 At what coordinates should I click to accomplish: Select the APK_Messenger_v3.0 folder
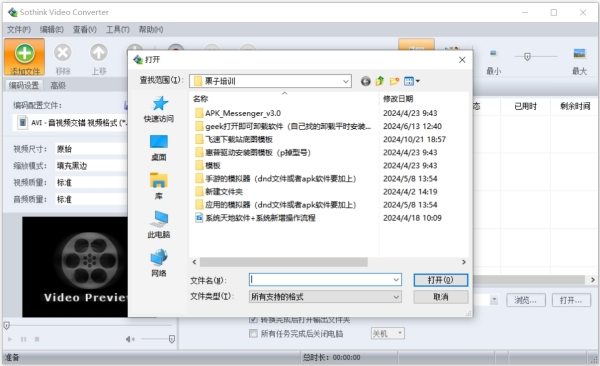coord(238,113)
